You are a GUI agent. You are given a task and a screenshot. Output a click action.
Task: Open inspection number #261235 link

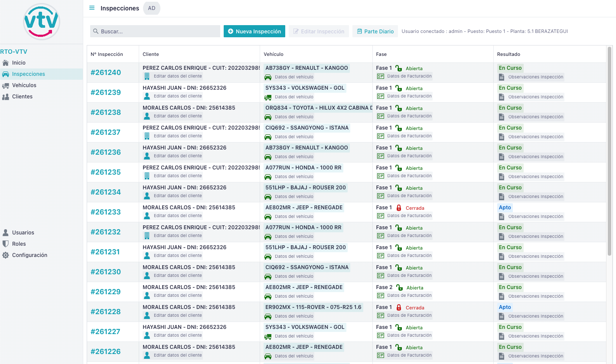[x=106, y=172]
